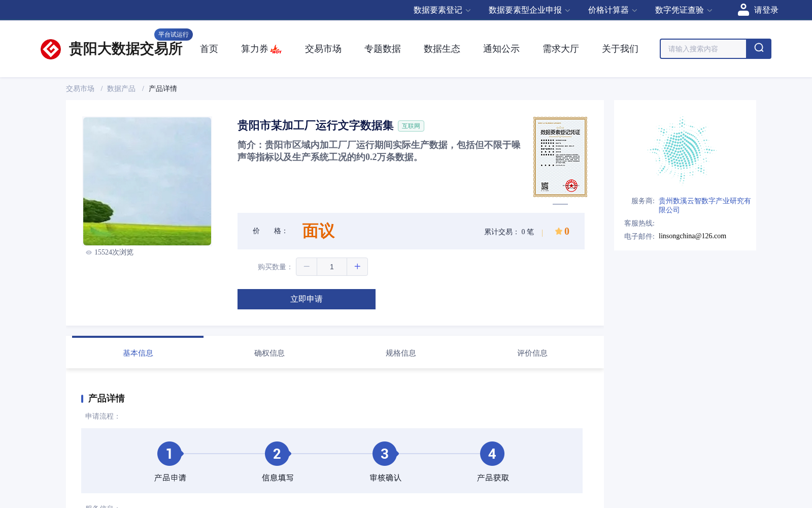Image resolution: width=812 pixels, height=508 pixels.
Task: Click the 累计交易 0笔 text
Action: coord(509,232)
